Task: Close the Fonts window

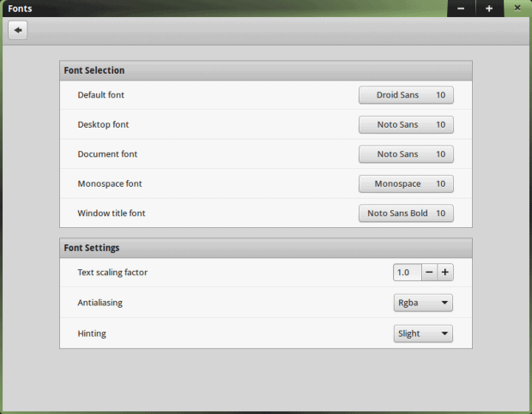Action: 517,9
